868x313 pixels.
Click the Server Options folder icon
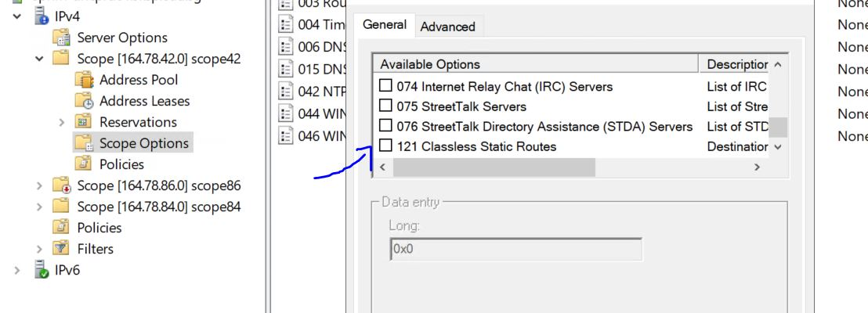pyautogui.click(x=61, y=38)
